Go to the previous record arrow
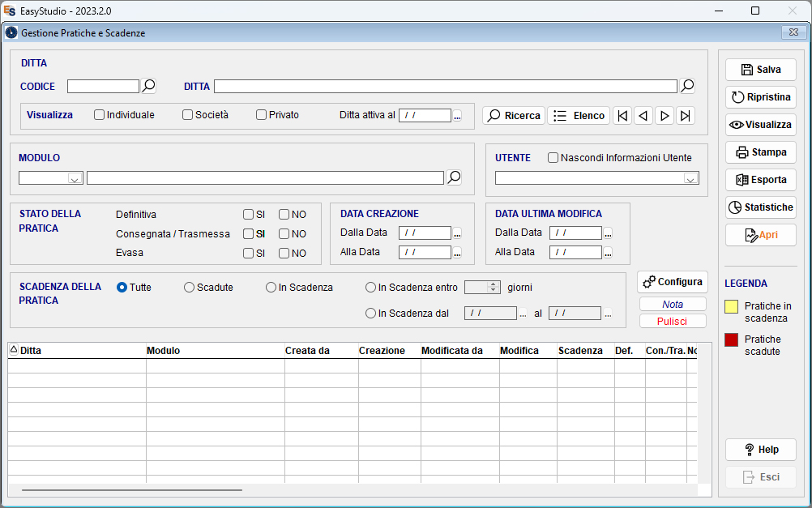The height and width of the screenshot is (508, 812). coord(643,116)
